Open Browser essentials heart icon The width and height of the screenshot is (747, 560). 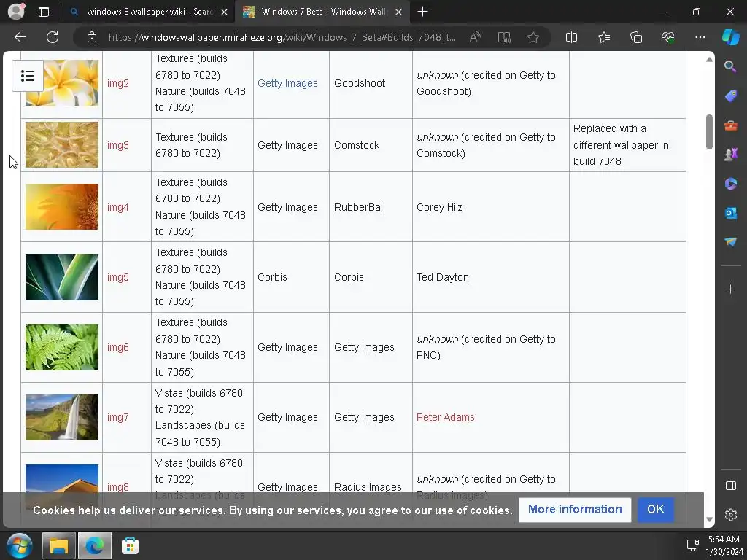pyautogui.click(x=668, y=37)
